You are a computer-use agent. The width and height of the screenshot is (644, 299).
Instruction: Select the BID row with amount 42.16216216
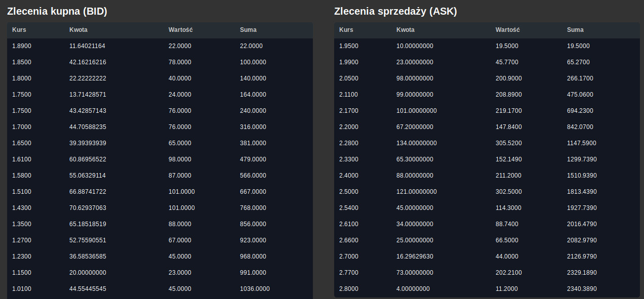[160, 62]
